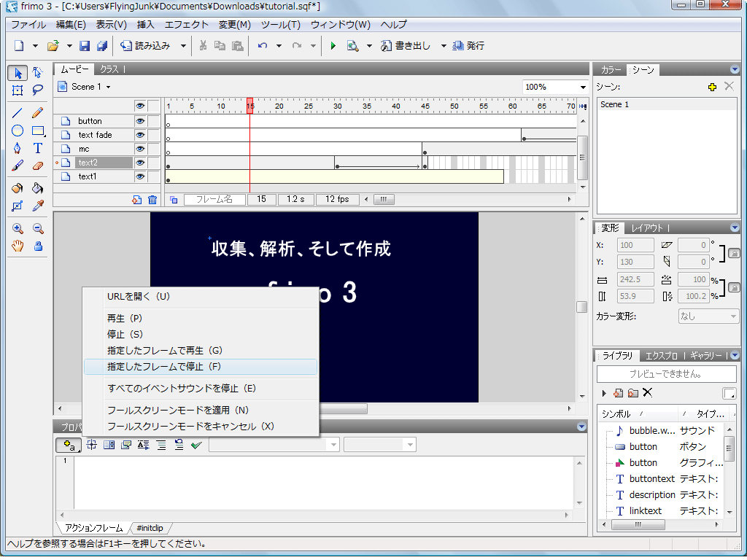
Task: Open the undo history dropdown arrow
Action: pos(279,46)
